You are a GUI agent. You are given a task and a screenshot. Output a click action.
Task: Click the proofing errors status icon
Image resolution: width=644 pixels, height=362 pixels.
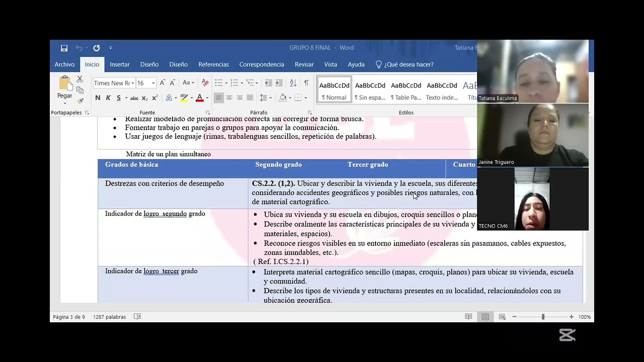[x=137, y=317]
